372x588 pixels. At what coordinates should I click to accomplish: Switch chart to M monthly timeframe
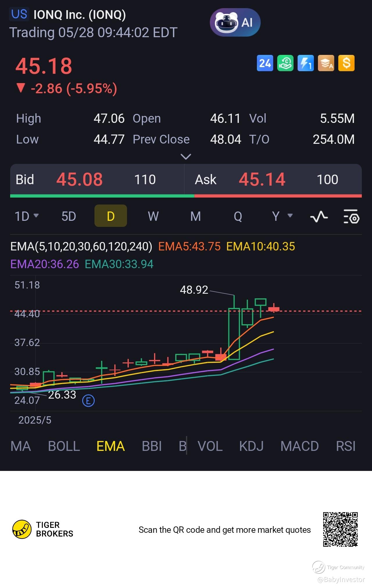pos(196,216)
